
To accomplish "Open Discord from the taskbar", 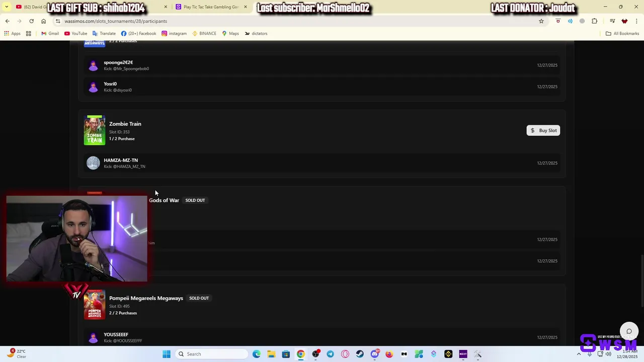I will click(374, 354).
